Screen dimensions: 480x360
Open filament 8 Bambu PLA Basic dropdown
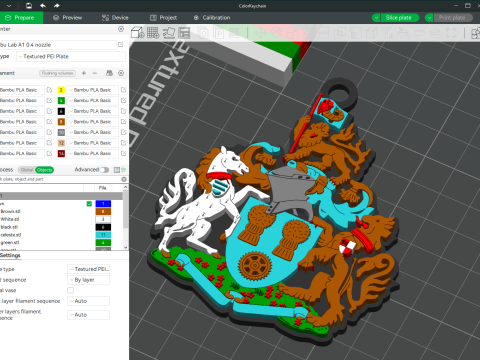tap(92, 122)
